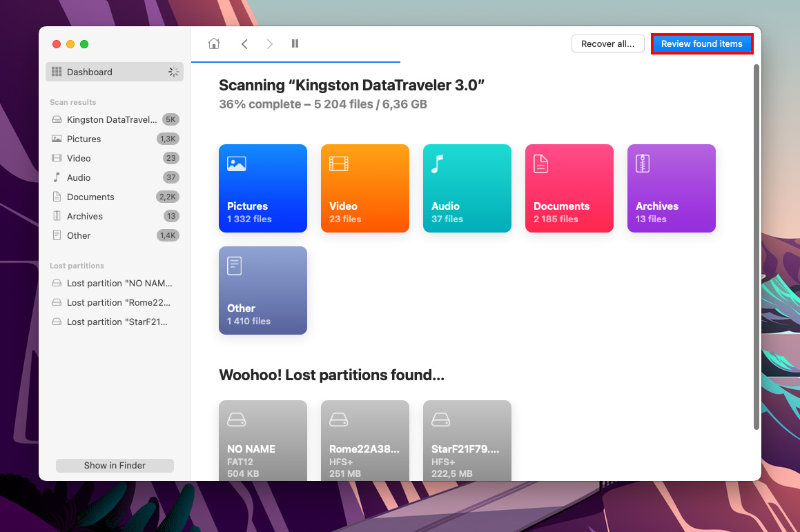Click the Home icon in toolbar
Image resolution: width=800 pixels, height=532 pixels.
pos(214,43)
